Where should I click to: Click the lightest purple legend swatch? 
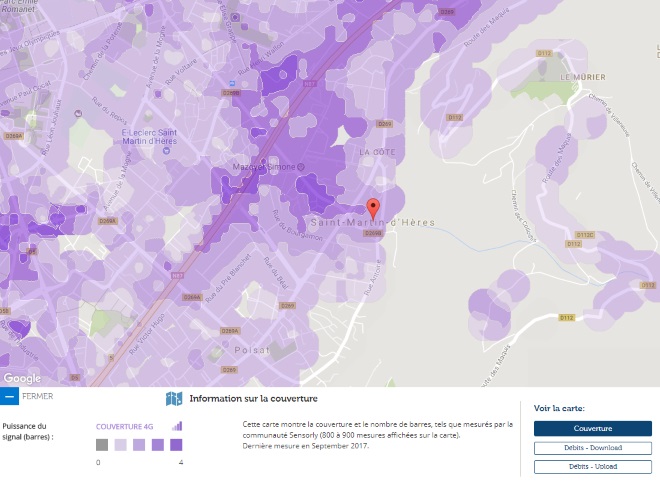[x=120, y=444]
